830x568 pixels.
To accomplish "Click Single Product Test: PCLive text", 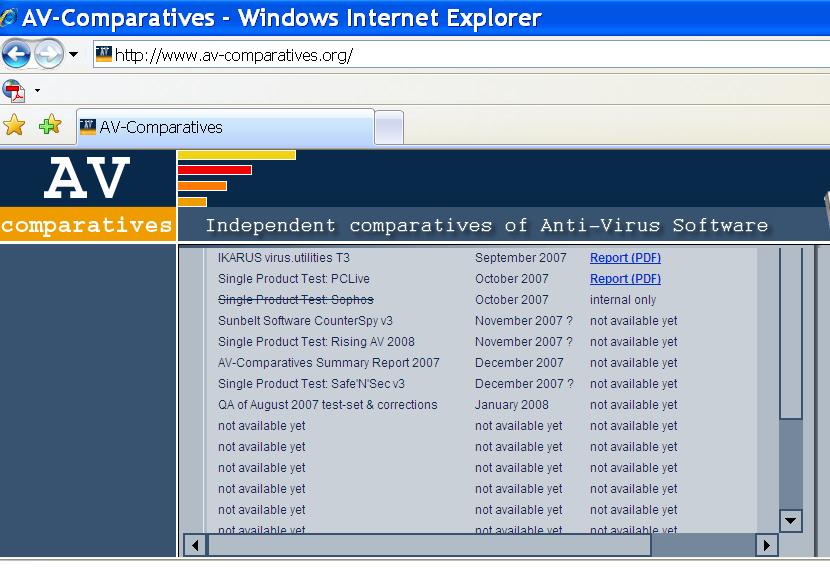I will [294, 279].
